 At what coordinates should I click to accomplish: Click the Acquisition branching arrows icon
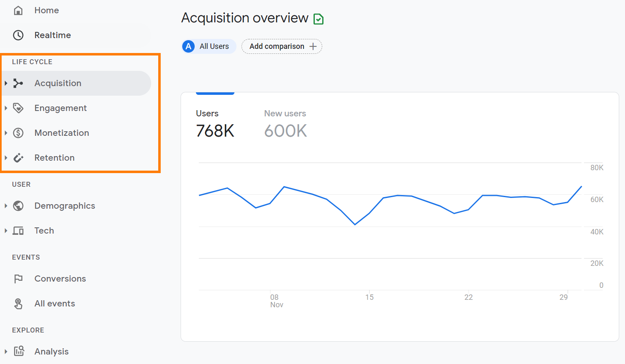18,83
